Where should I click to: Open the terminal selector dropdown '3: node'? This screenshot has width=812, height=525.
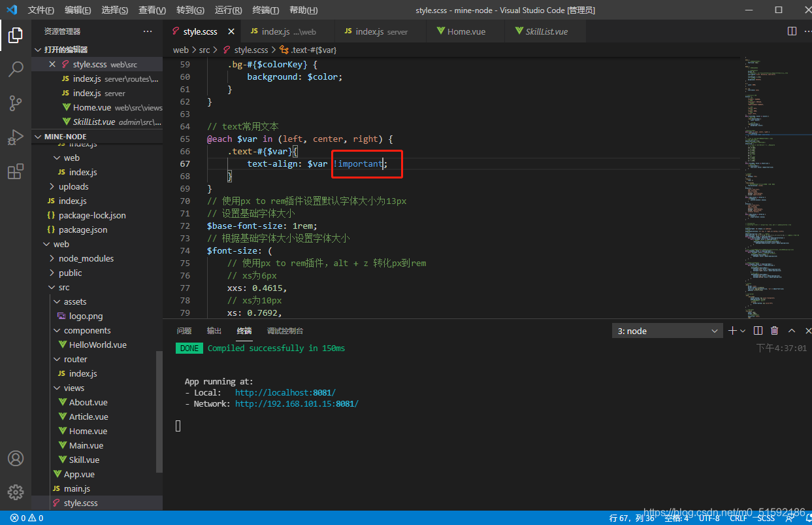click(x=667, y=331)
